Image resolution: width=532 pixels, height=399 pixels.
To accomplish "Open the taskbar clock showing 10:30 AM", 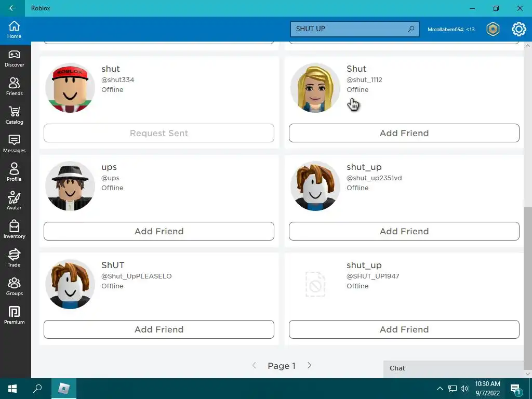I will pyautogui.click(x=487, y=389).
